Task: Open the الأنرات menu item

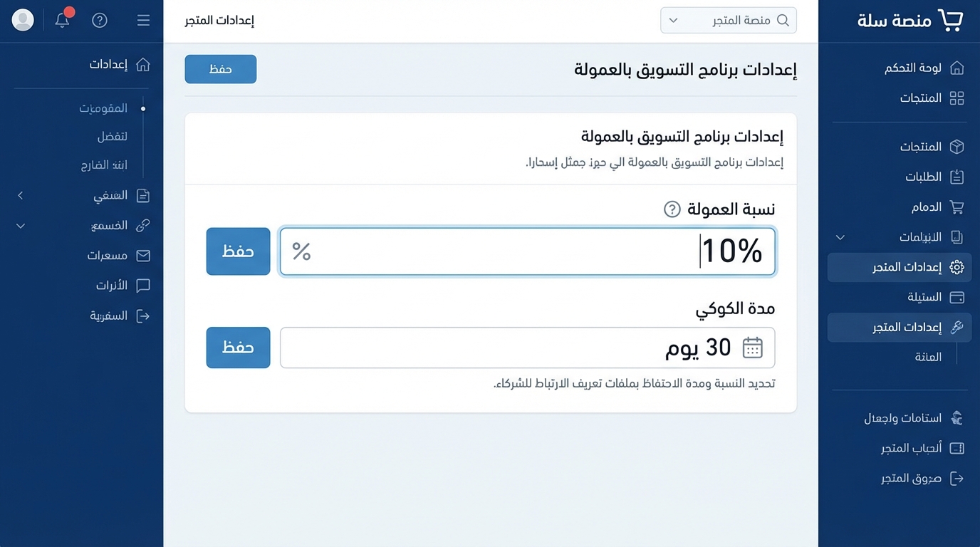Action: pyautogui.click(x=112, y=286)
